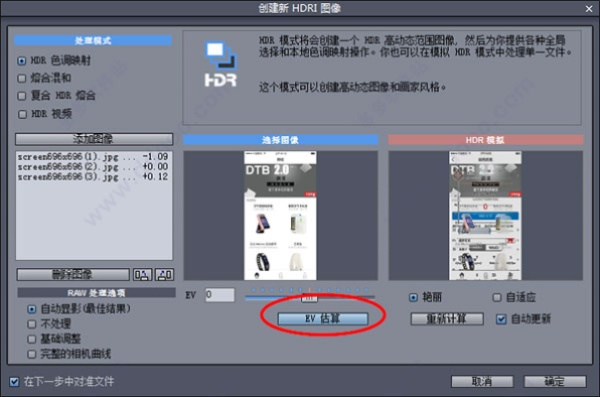Click the 确定 button
Image resolution: width=600 pixels, height=397 pixels.
(555, 381)
